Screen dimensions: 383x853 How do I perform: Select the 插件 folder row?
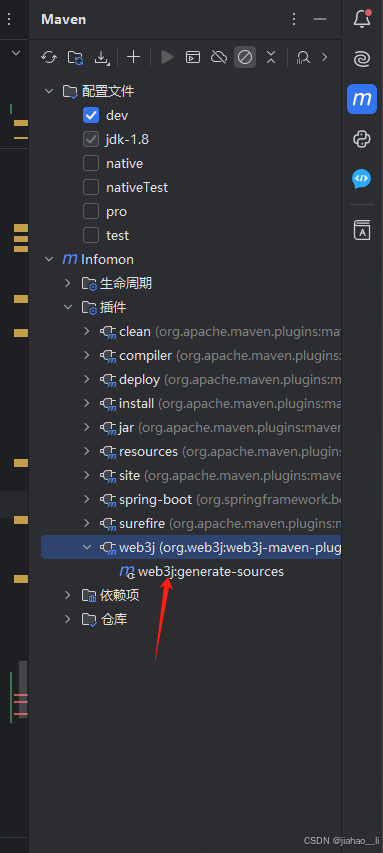point(190,307)
